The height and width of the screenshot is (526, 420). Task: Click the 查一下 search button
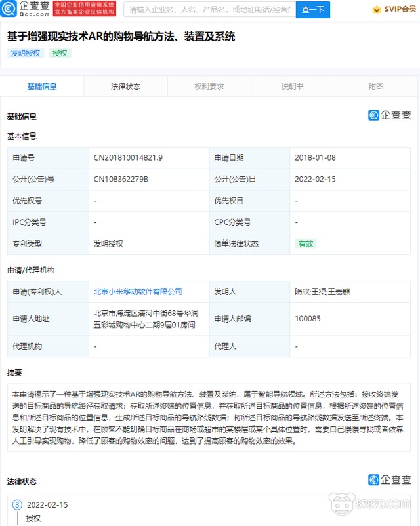click(312, 10)
